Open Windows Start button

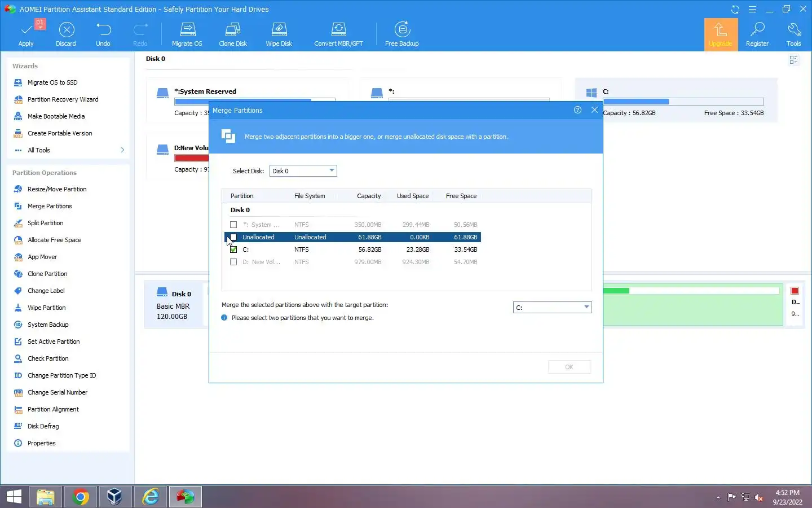14,497
